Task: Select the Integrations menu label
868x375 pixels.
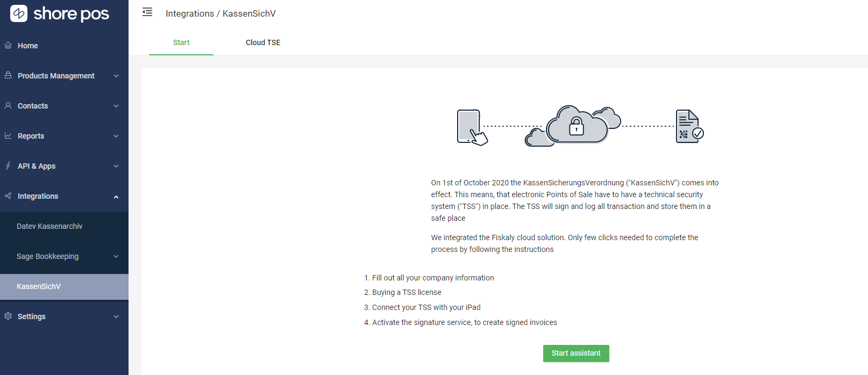Action: click(x=38, y=196)
